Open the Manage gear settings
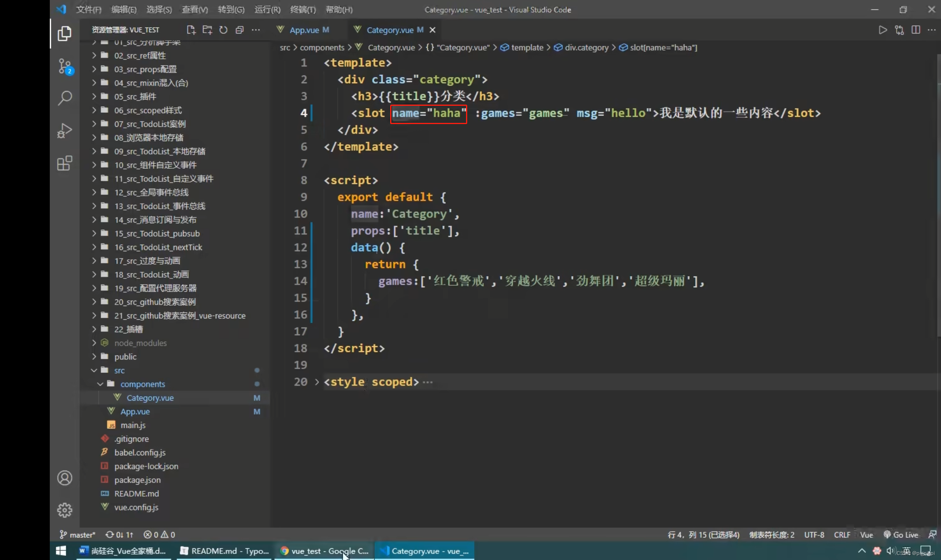 [x=65, y=510]
